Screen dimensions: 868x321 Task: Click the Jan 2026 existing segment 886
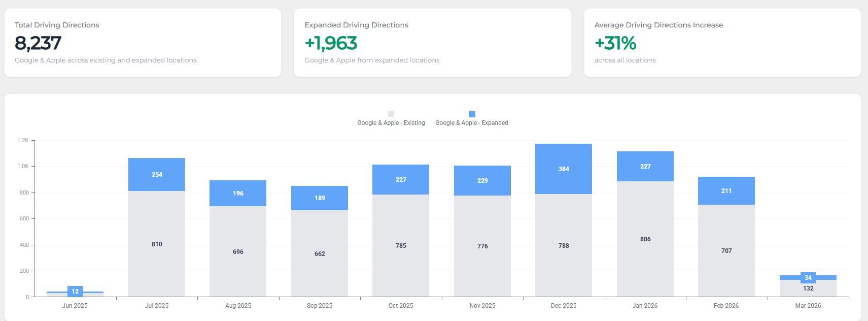(x=645, y=239)
